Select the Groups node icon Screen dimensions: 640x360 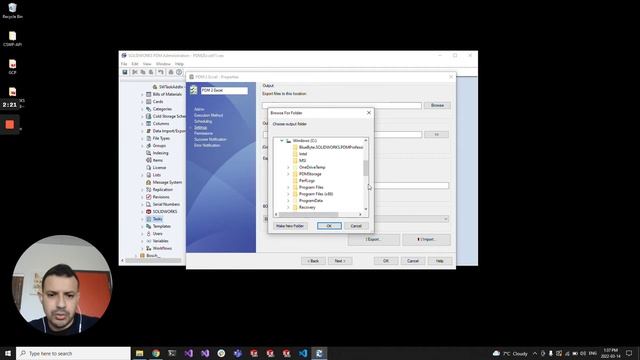pos(149,146)
